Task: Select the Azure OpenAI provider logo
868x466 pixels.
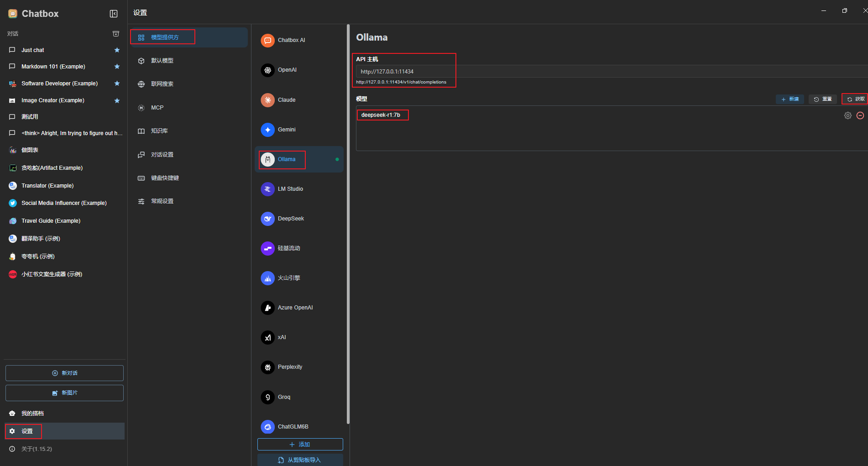Action: click(268, 308)
